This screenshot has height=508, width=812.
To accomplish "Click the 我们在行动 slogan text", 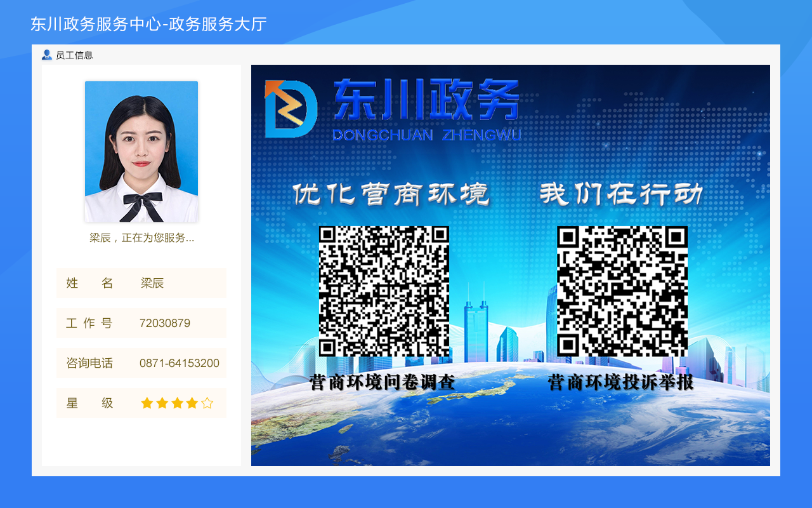I will [x=622, y=194].
